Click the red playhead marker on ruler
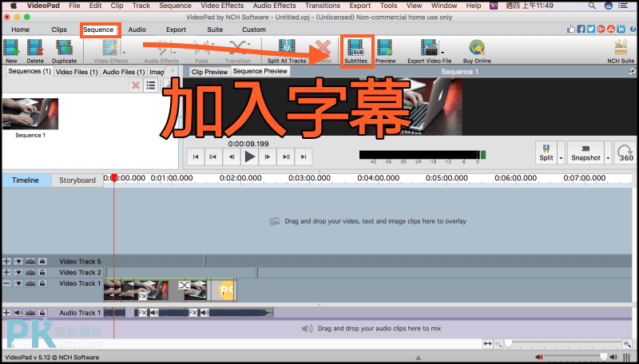The image size is (639, 364). pyautogui.click(x=114, y=177)
